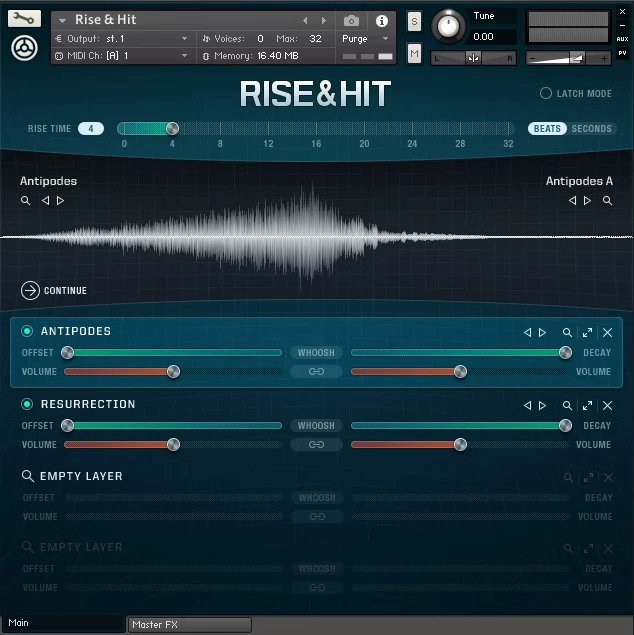Switch rise time units to Seconds
634x635 pixels.
(x=591, y=128)
